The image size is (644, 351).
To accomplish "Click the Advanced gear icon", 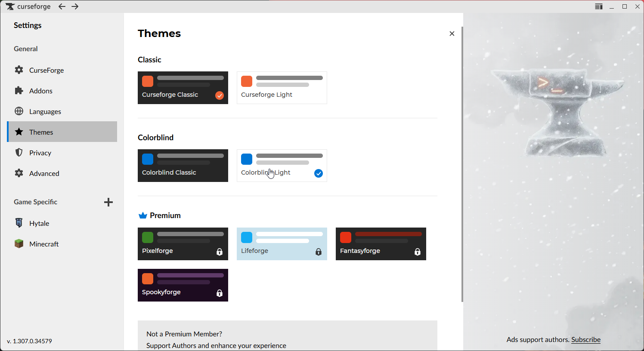I will [19, 173].
